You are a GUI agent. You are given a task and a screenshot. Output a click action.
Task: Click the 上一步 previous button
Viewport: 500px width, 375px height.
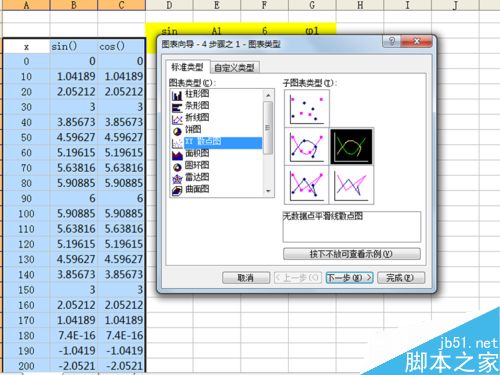coord(298,278)
